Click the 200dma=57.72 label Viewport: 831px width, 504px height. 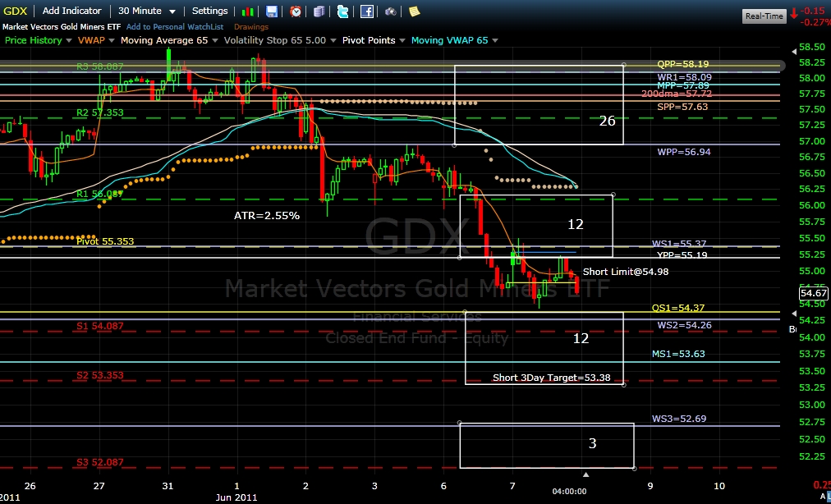tap(677, 94)
